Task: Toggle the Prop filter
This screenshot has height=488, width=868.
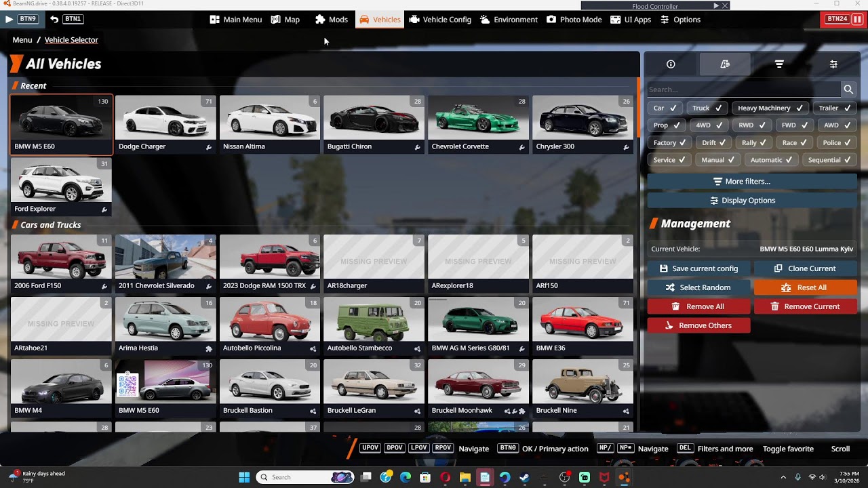Action: click(666, 125)
